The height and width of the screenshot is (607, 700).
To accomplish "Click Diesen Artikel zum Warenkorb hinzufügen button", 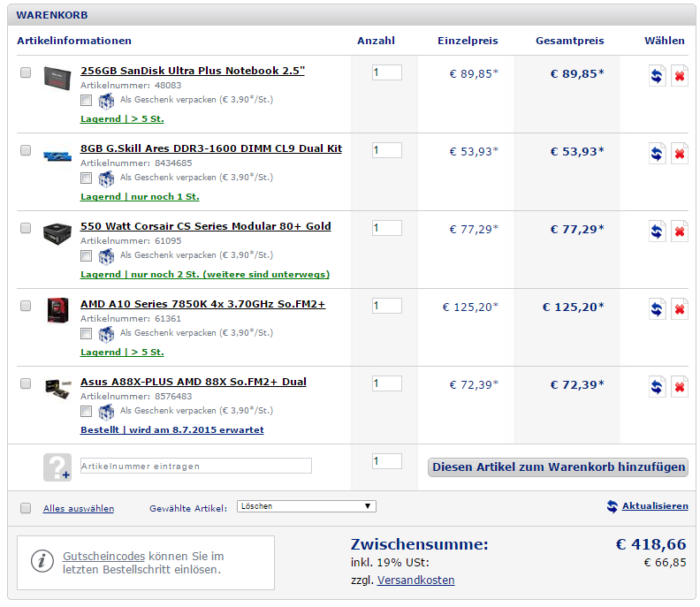I will [x=558, y=467].
